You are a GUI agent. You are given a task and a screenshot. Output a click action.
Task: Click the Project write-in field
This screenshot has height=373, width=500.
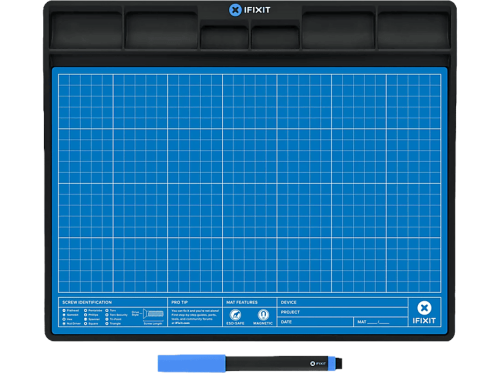(x=342, y=312)
